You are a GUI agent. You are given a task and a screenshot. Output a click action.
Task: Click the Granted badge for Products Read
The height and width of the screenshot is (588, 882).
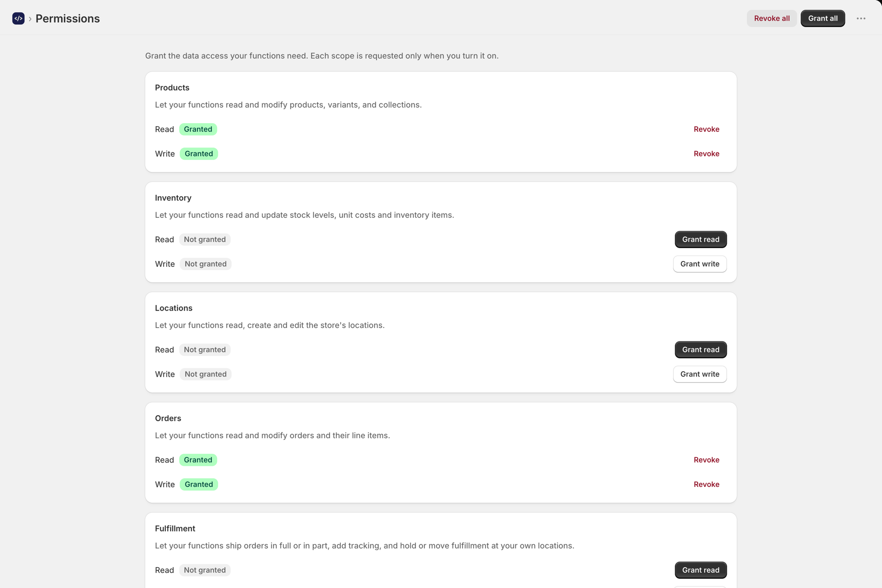(198, 129)
